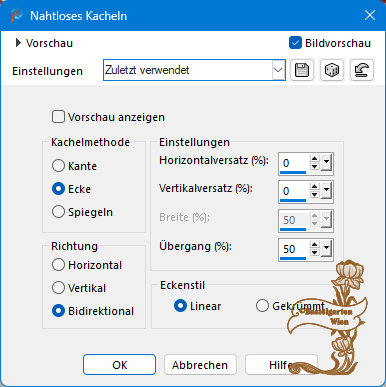This screenshot has width=386, height=387.
Task: Close the Nahtloses Kacheln dialog
Action: 370,15
